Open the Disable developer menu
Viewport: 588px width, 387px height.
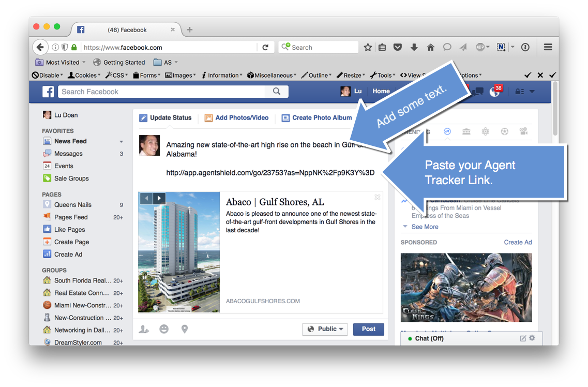[47, 75]
